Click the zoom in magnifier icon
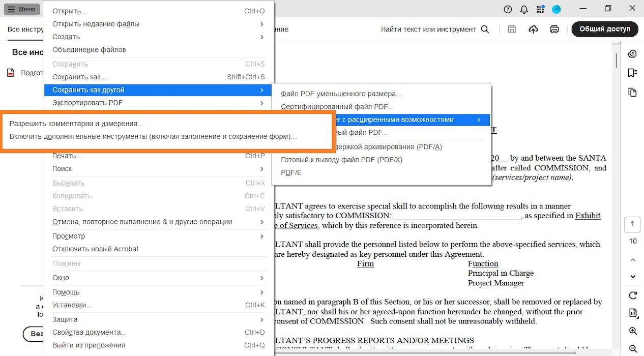This screenshot has width=644, height=356. pos(633,331)
